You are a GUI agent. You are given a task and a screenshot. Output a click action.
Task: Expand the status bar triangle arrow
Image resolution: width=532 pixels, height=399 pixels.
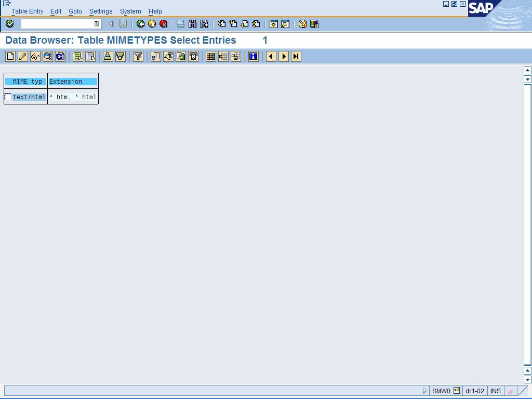(x=424, y=391)
